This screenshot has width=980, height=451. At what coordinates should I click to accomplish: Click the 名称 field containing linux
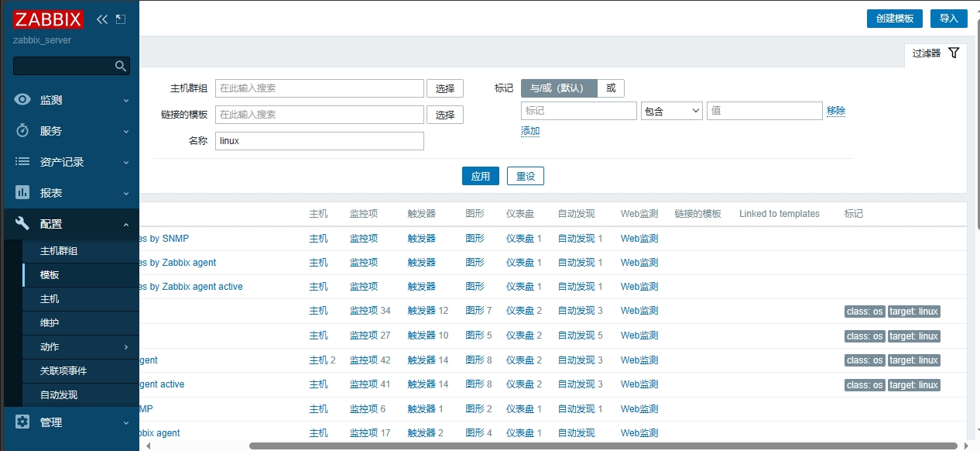319,141
